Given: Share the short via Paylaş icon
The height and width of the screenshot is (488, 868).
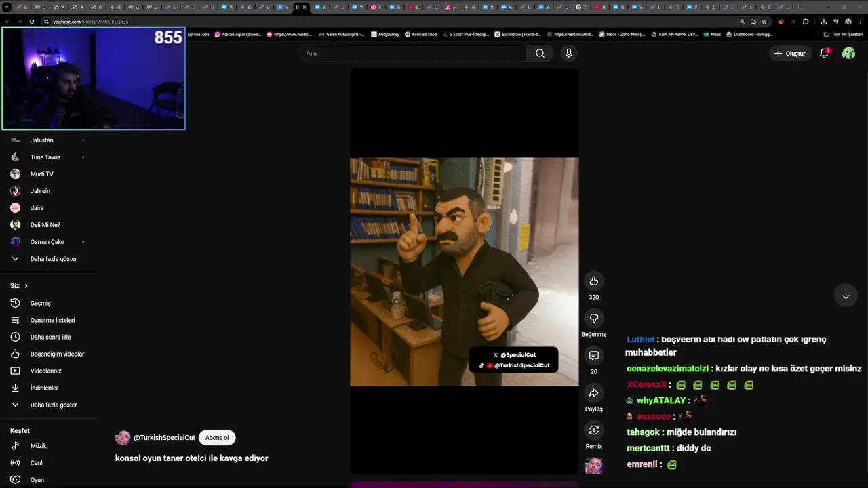Looking at the screenshot, I should [x=594, y=392].
